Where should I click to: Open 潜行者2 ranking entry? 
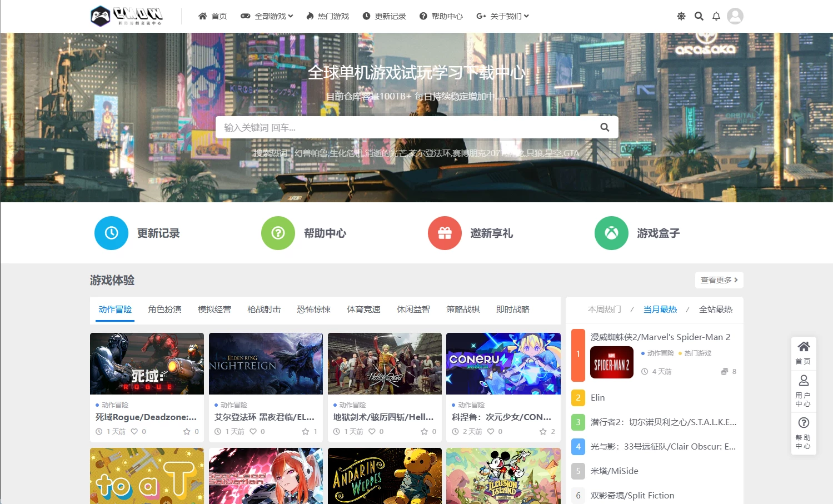coord(664,422)
